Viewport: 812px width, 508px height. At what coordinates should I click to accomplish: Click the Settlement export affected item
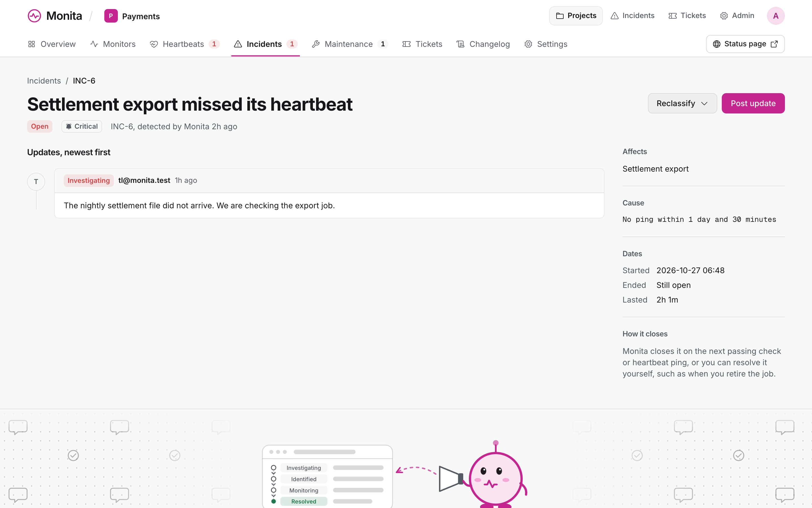(x=655, y=169)
